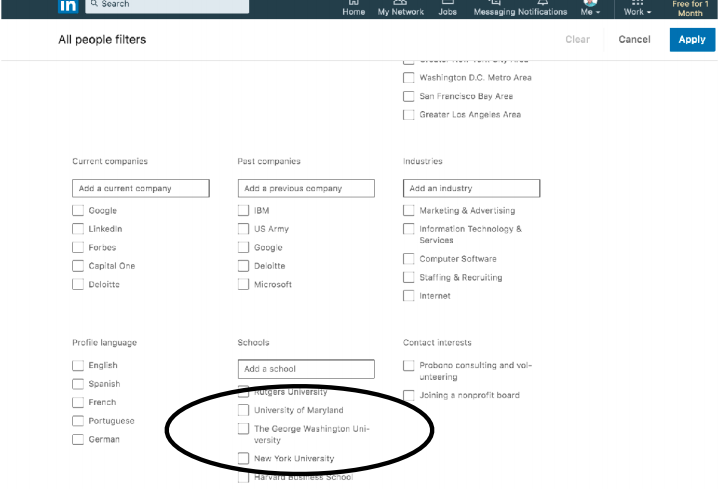Check Harvard Business School
The height and width of the screenshot is (489, 720).
[243, 478]
